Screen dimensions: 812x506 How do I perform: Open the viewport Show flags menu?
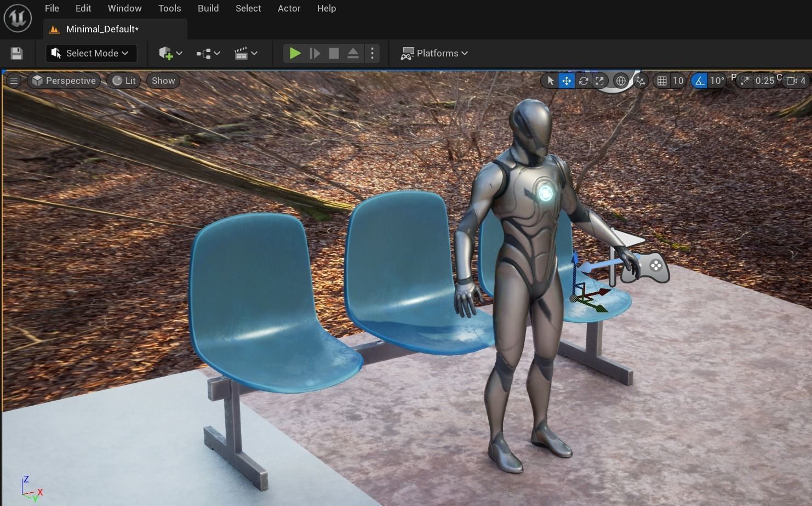(163, 81)
